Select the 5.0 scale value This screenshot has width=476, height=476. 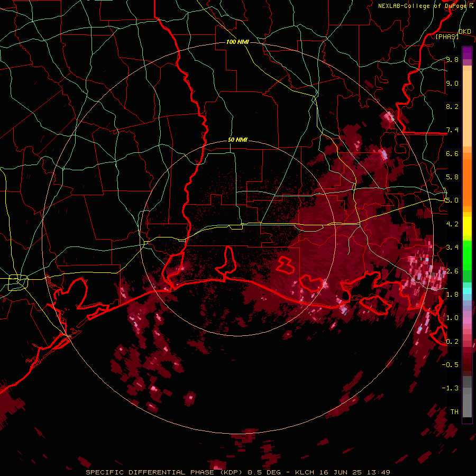[x=452, y=200]
